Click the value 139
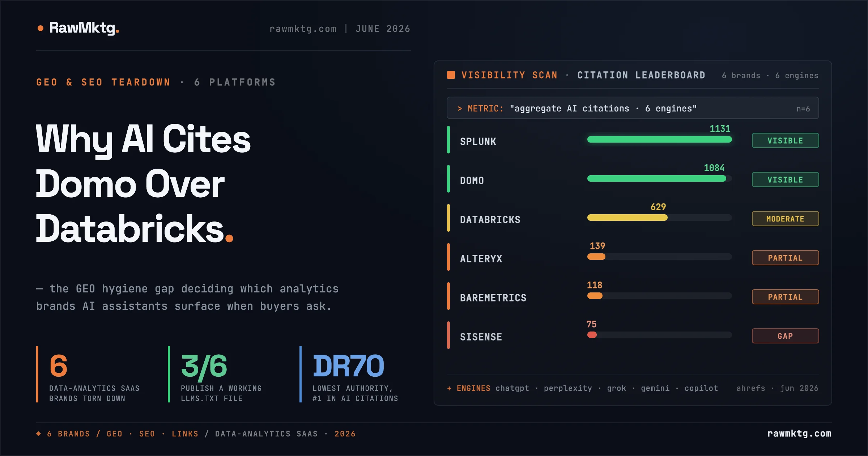Screen dimensions: 868x456 click(x=597, y=246)
